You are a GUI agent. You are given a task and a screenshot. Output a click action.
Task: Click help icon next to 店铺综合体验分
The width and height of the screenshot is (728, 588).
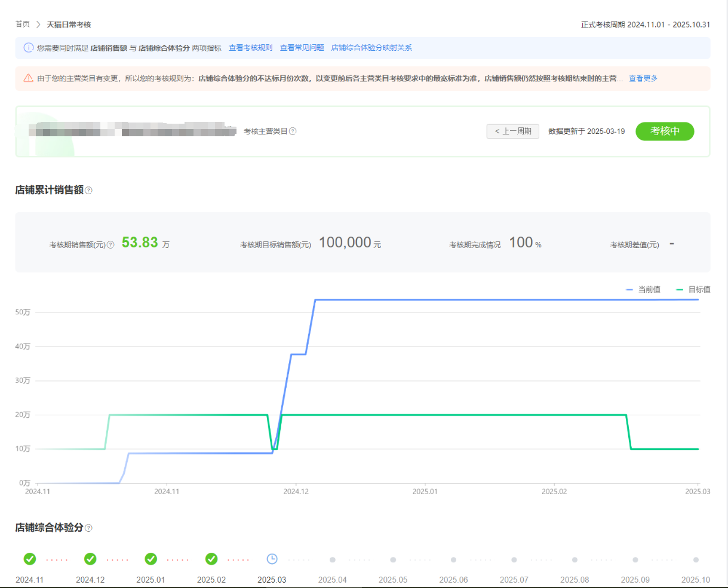tap(89, 528)
